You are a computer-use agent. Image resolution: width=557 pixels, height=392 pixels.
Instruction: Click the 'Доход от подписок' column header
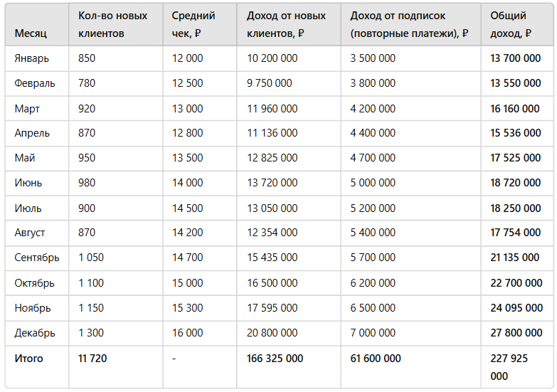[409, 24]
